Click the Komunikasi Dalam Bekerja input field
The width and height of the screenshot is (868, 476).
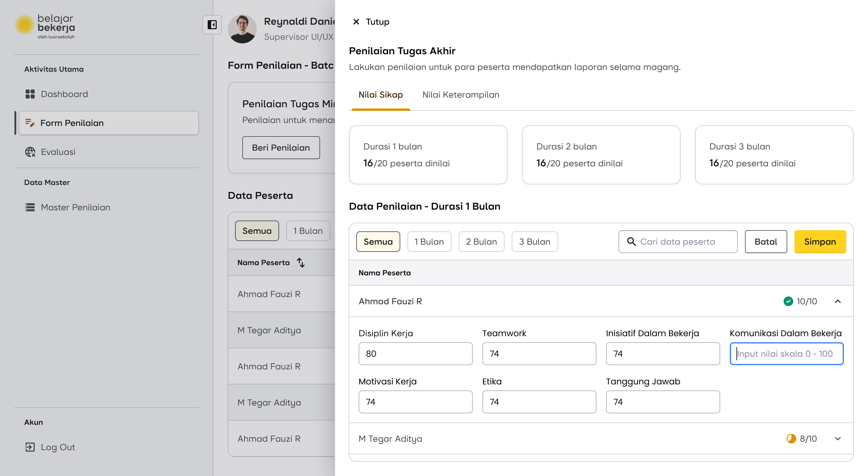coord(786,354)
